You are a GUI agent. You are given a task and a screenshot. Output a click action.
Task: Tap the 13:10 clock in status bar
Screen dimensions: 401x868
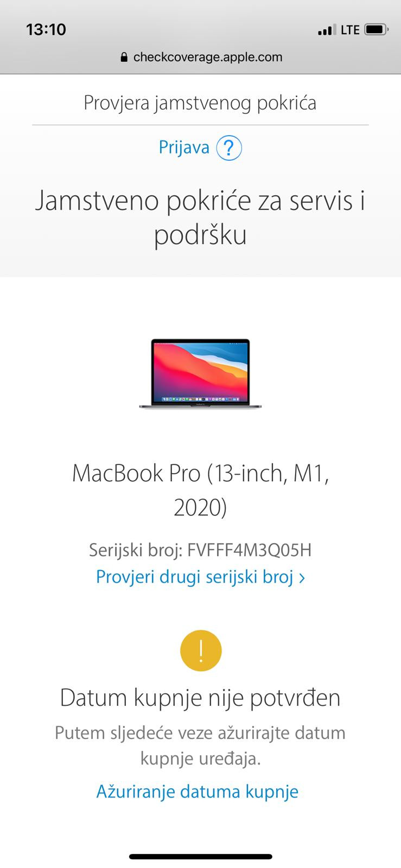(x=46, y=29)
